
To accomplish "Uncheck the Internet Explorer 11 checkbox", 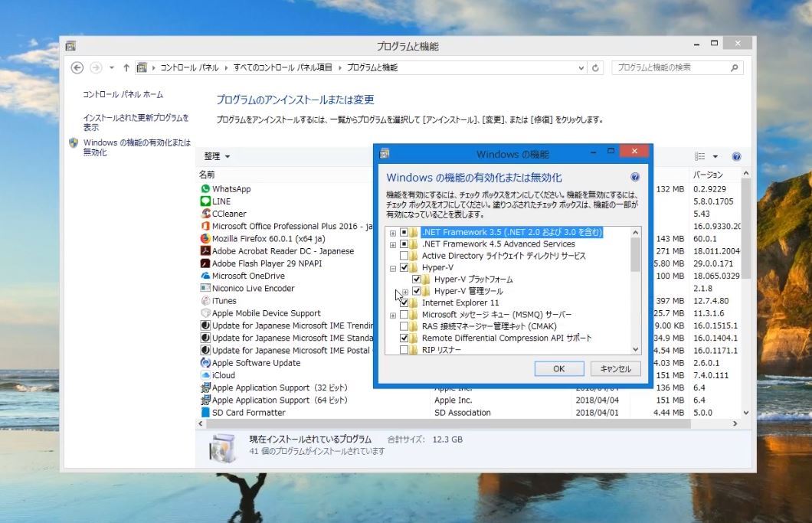I will click(404, 303).
